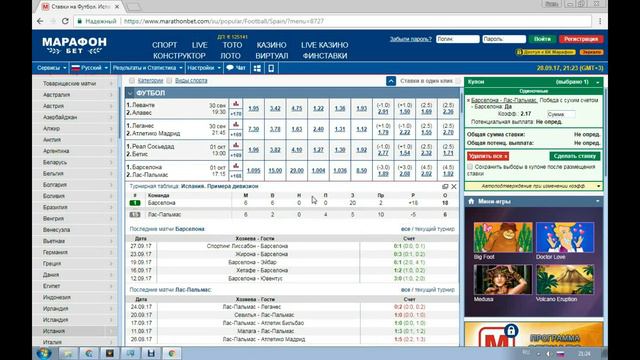Open the mobile version icon
This screenshot has height=360, width=640.
(271, 68)
